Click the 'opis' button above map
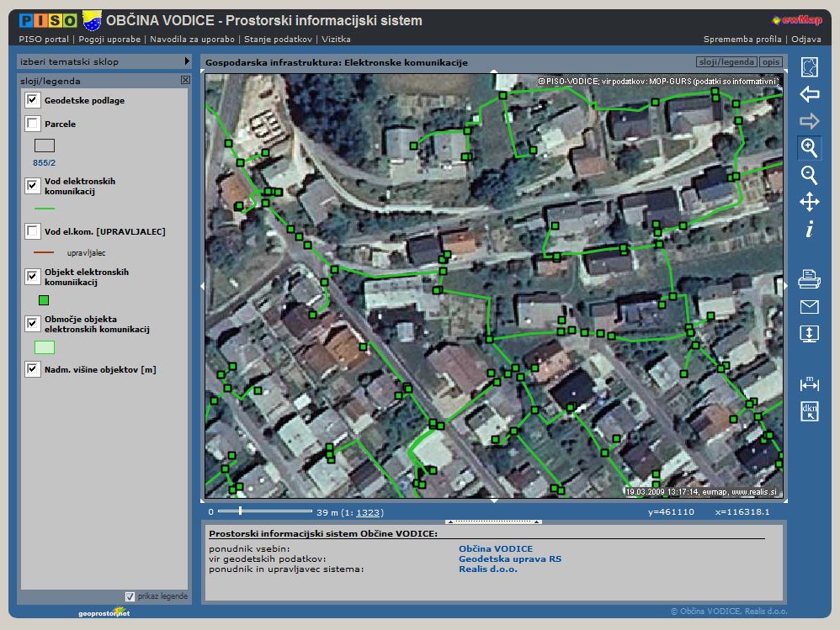Screen dimensions: 840x630 click(770, 62)
